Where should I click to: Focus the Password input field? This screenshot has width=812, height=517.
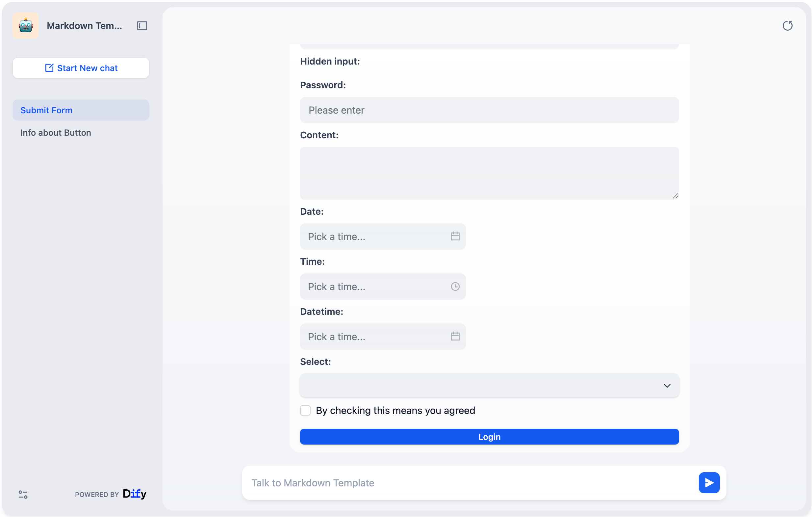489,110
